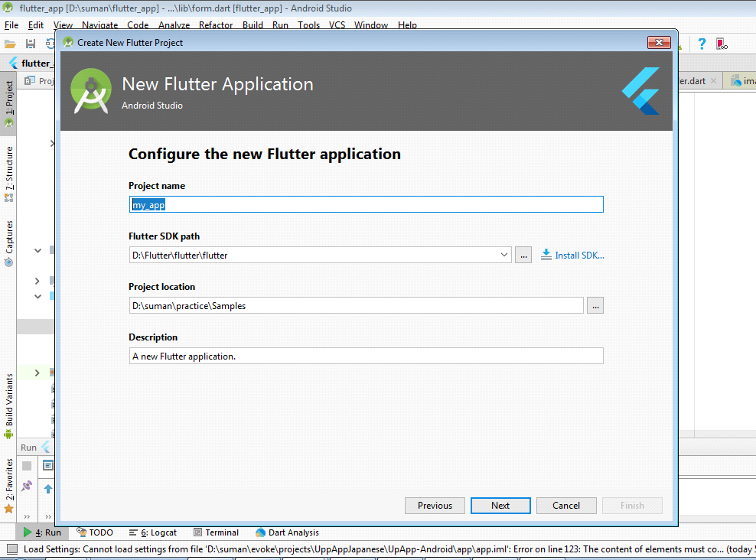Open the TODO tool window tab
Image resolution: width=756 pixels, height=560 pixels.
95,532
